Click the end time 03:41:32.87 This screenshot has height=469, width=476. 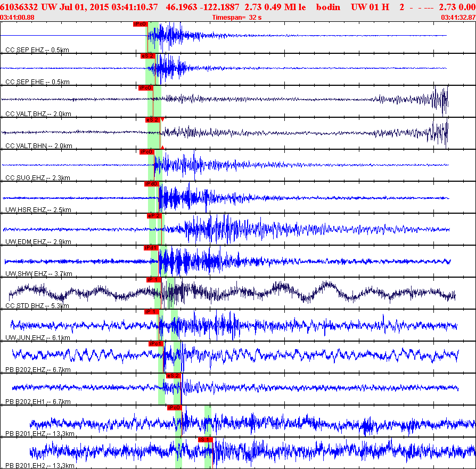(x=458, y=18)
